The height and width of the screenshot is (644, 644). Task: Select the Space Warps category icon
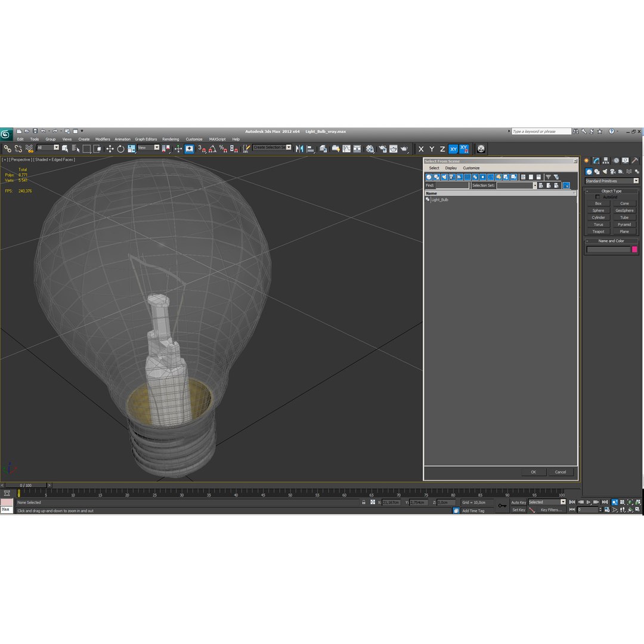629,172
